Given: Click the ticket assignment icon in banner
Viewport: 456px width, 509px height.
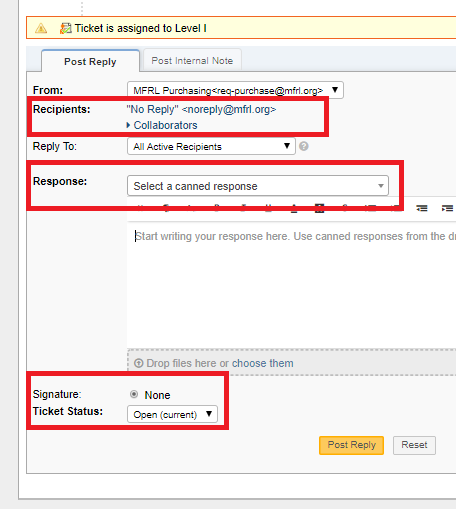Looking at the screenshot, I should coord(65,28).
